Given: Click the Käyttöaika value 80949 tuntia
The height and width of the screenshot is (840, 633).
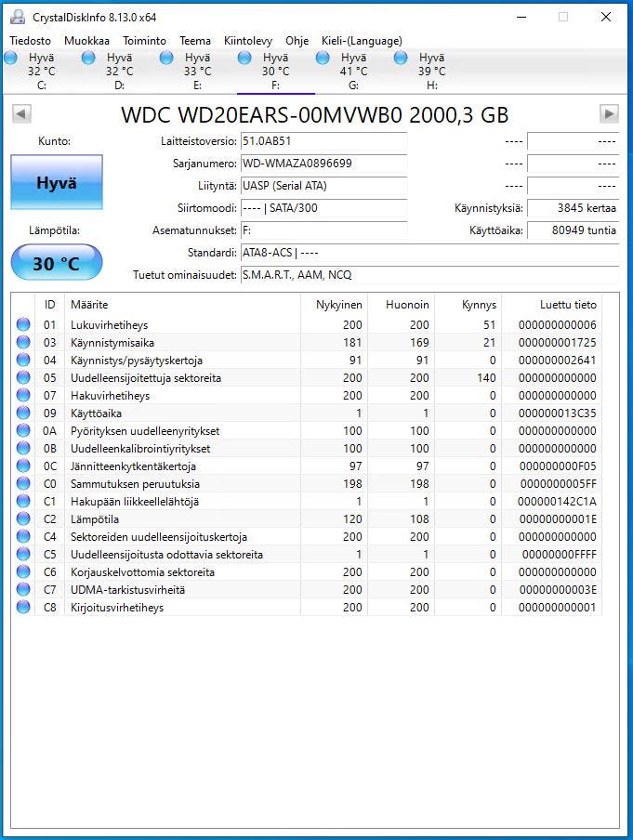Looking at the screenshot, I should [573, 230].
